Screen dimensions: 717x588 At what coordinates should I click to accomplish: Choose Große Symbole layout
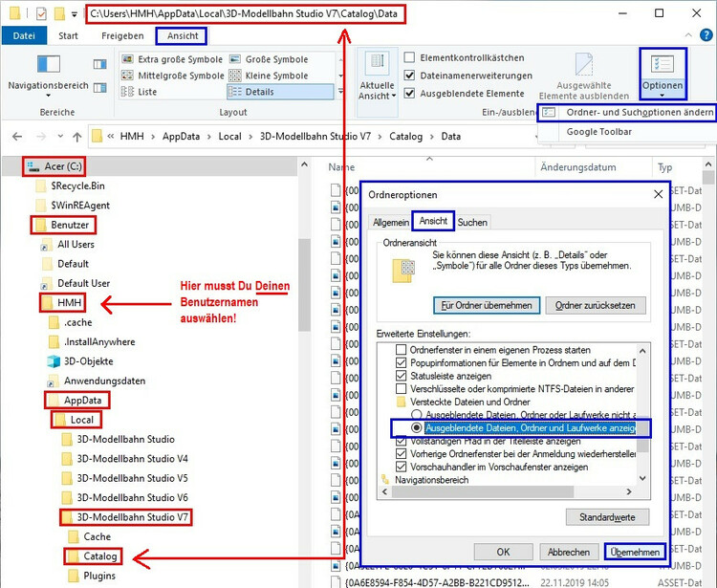(269, 59)
